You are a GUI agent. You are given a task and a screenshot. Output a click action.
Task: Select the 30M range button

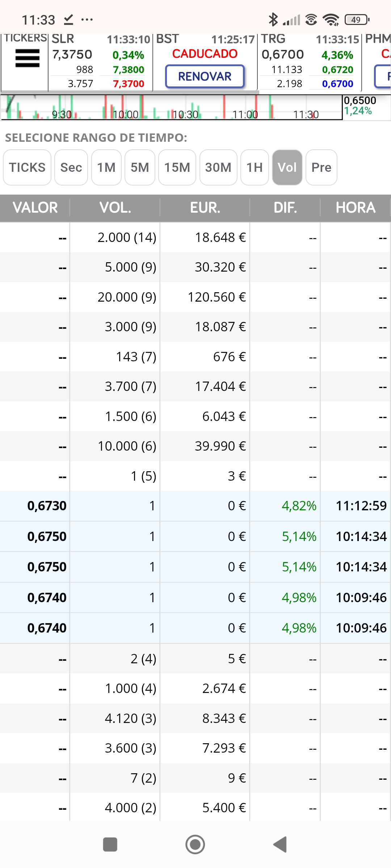(218, 167)
